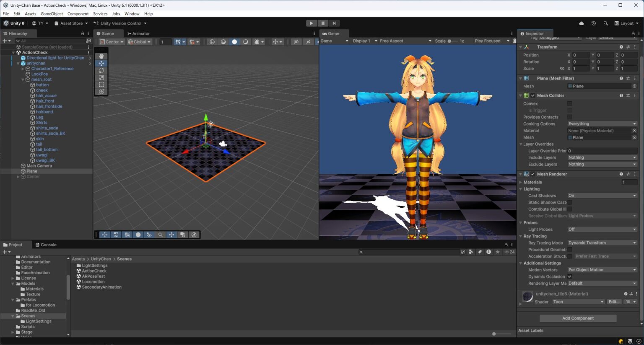Uncheck the Mesh Collider enabled checkbox
The width and height of the screenshot is (644, 345).
click(x=532, y=95)
